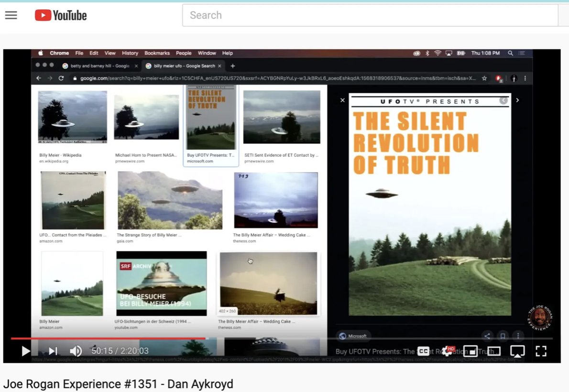Close billy meier ufo tab
This screenshot has width=569, height=392.
(x=219, y=66)
